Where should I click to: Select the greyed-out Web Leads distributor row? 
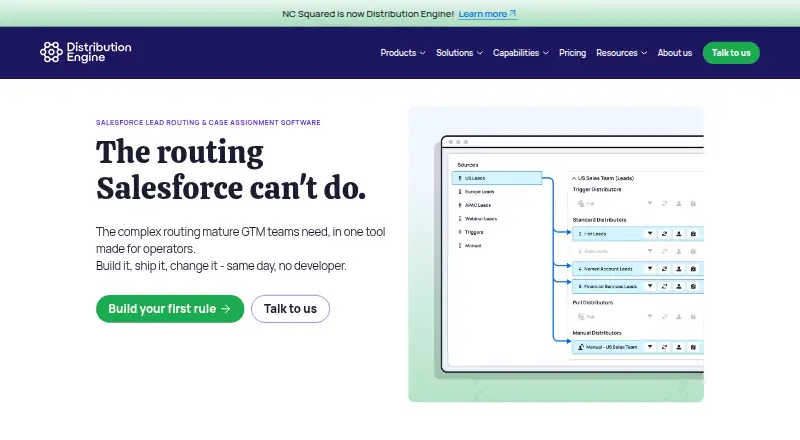pyautogui.click(x=638, y=251)
